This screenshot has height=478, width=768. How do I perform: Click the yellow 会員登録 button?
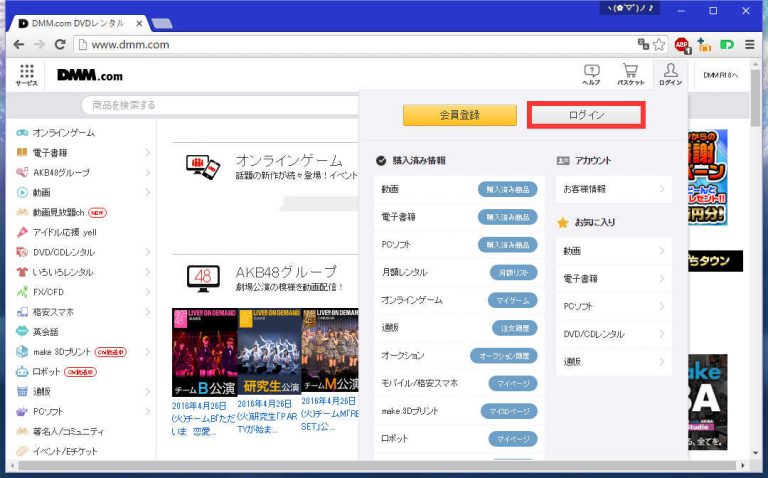pos(459,115)
